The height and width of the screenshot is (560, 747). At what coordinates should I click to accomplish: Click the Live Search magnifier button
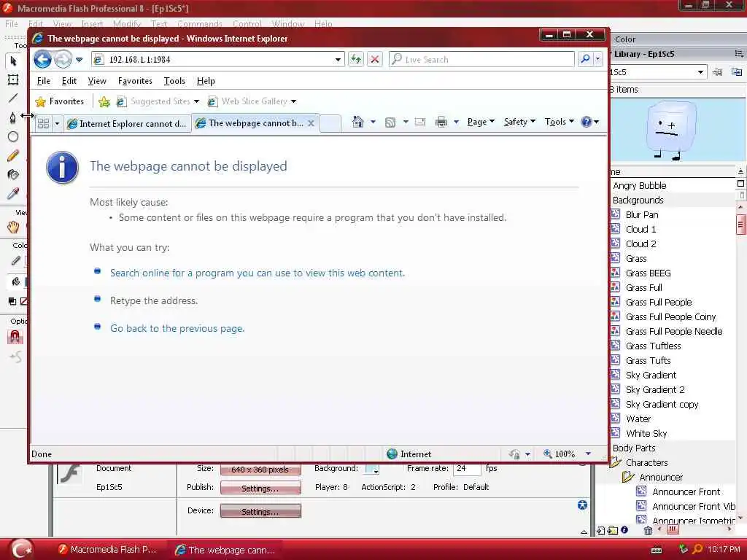pyautogui.click(x=586, y=59)
